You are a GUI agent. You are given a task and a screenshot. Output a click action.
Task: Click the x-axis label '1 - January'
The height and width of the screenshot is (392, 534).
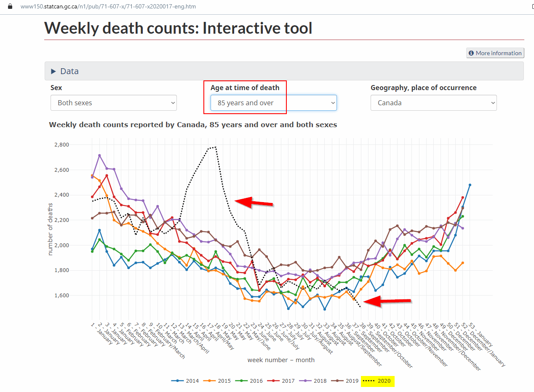pyautogui.click(x=102, y=333)
